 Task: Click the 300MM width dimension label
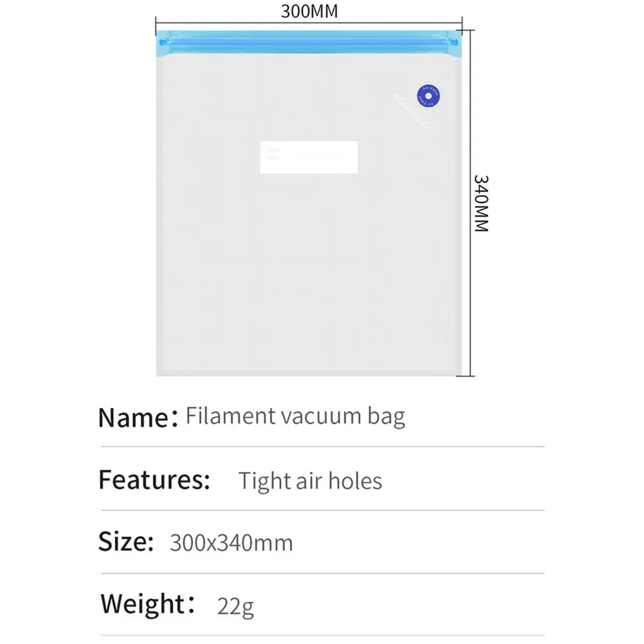coord(309,11)
